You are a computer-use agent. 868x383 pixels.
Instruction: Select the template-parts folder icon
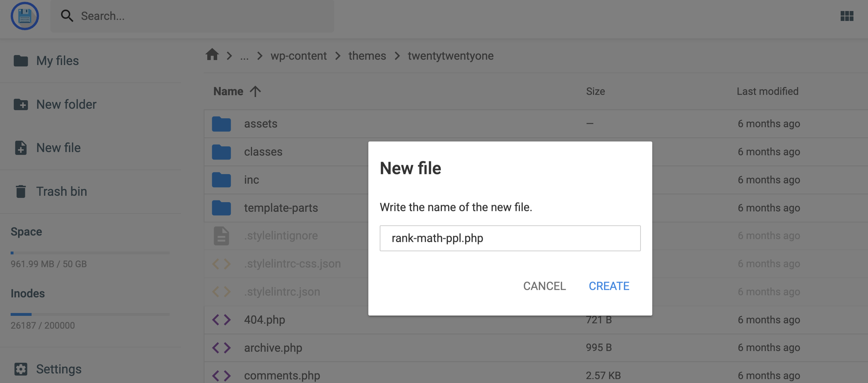(x=221, y=208)
